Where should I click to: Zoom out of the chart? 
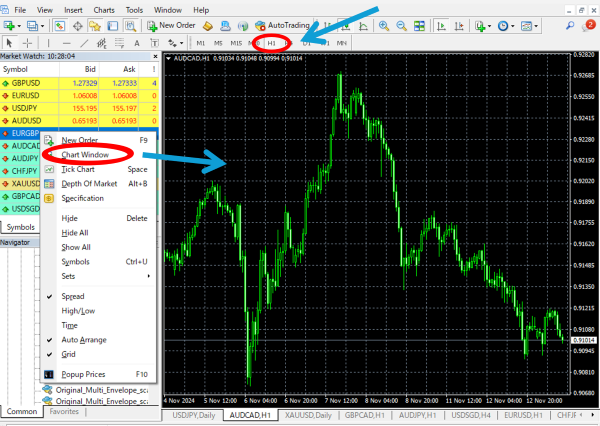coord(401,26)
